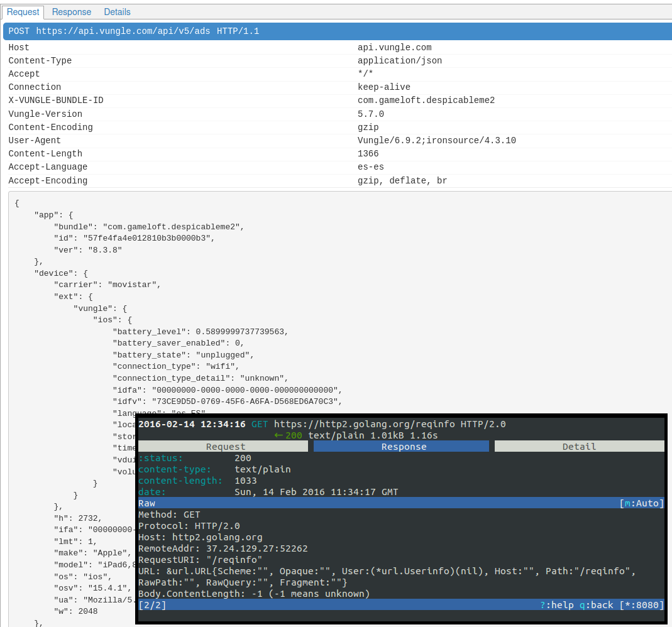
Task: Select the Response tab in mitmproxy console
Action: click(x=401, y=447)
